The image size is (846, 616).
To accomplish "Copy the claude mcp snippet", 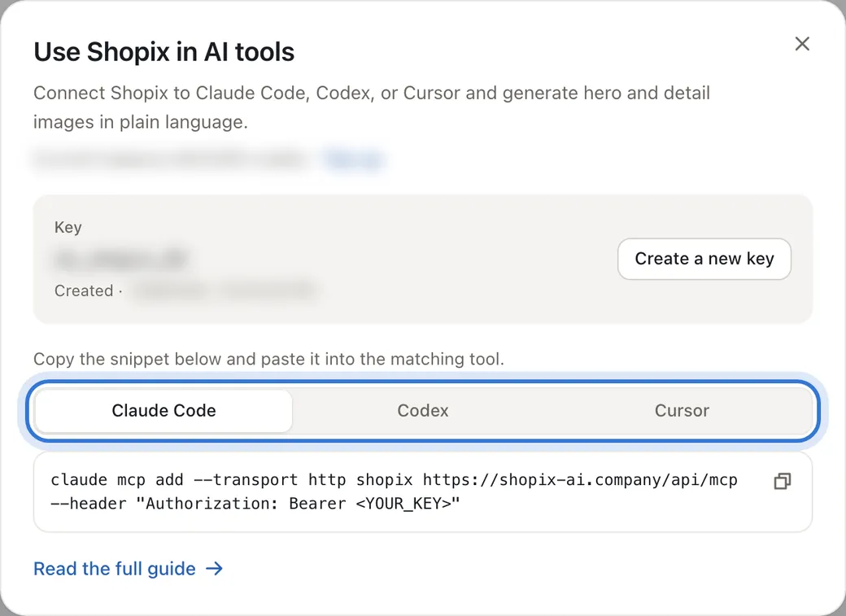I will [783, 481].
